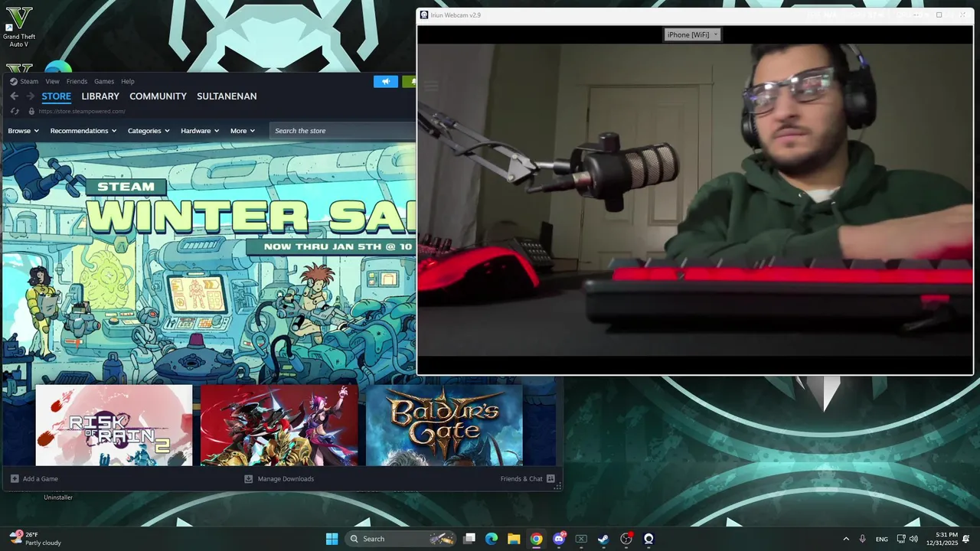Open the network tray icon
The height and width of the screenshot is (551, 980).
901,539
